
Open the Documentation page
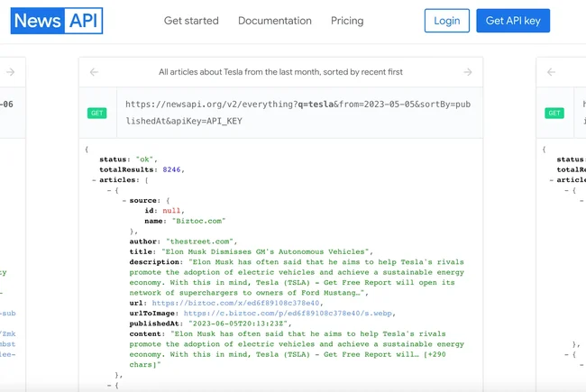click(275, 21)
